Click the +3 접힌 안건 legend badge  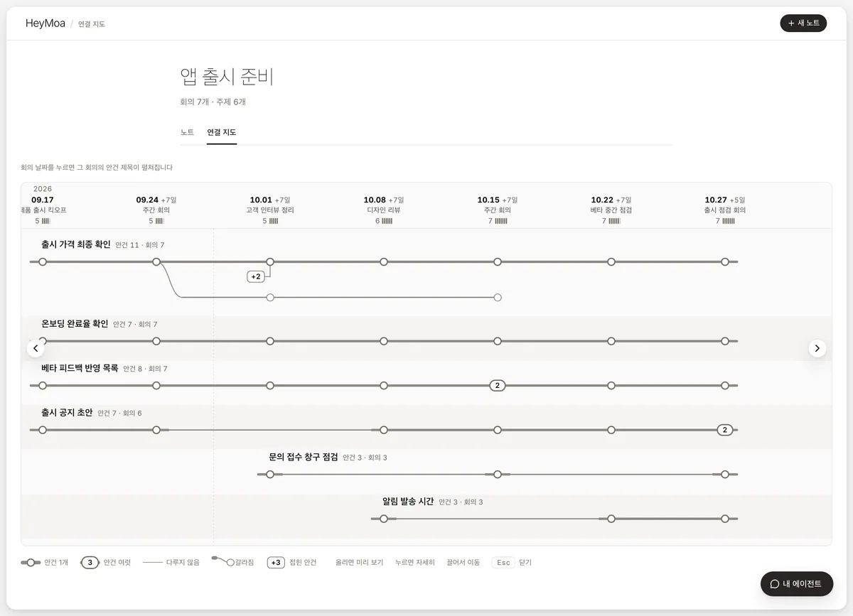(276, 563)
